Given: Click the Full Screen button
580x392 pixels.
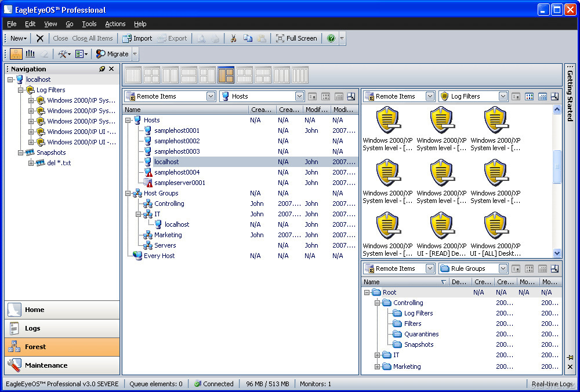Looking at the screenshot, I should coord(296,38).
